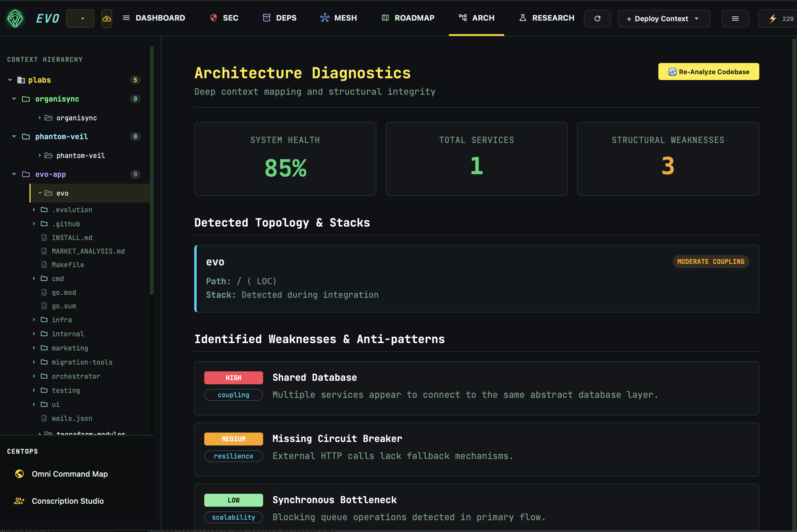Select the RESEARCH tab
The height and width of the screenshot is (532, 797).
(547, 18)
